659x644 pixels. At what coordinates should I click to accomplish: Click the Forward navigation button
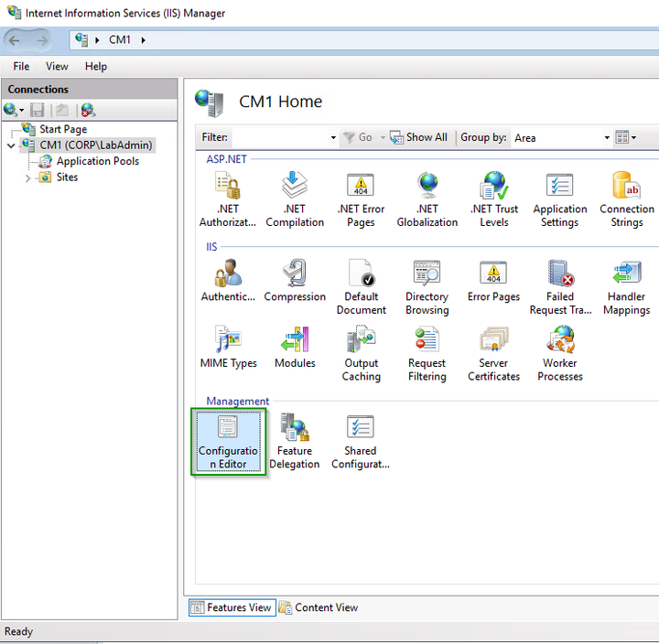[x=41, y=40]
